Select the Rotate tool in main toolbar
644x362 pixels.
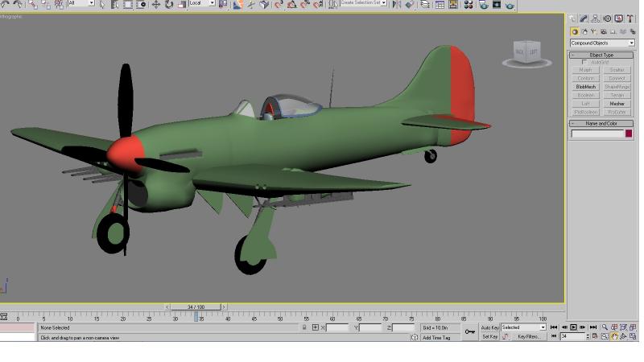click(169, 5)
